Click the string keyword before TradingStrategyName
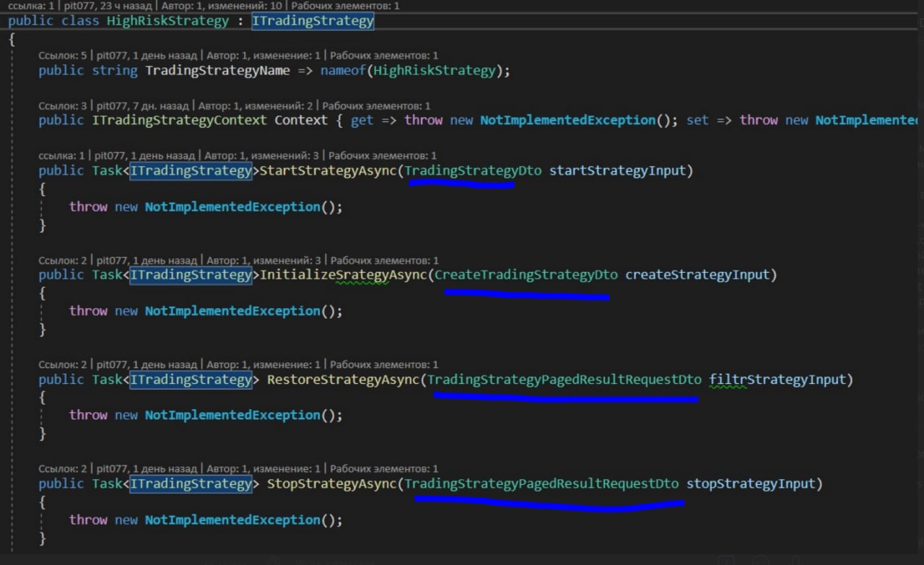The height and width of the screenshot is (565, 924). [114, 71]
